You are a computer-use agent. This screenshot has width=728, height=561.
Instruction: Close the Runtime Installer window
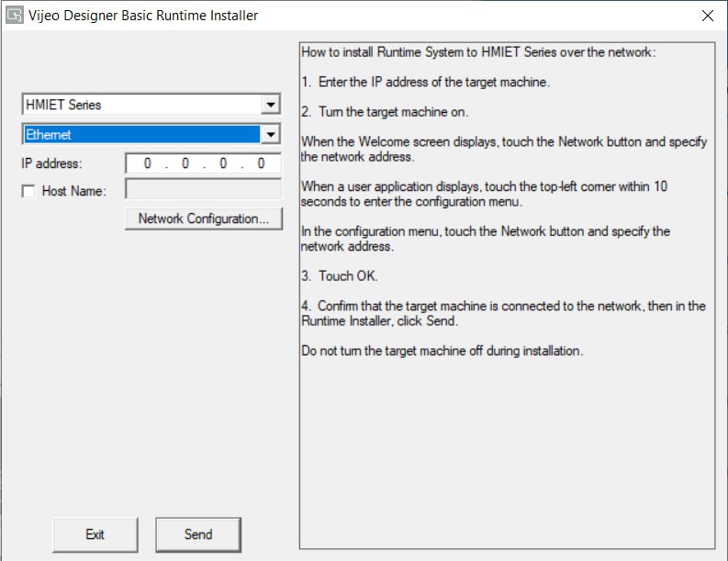(708, 16)
